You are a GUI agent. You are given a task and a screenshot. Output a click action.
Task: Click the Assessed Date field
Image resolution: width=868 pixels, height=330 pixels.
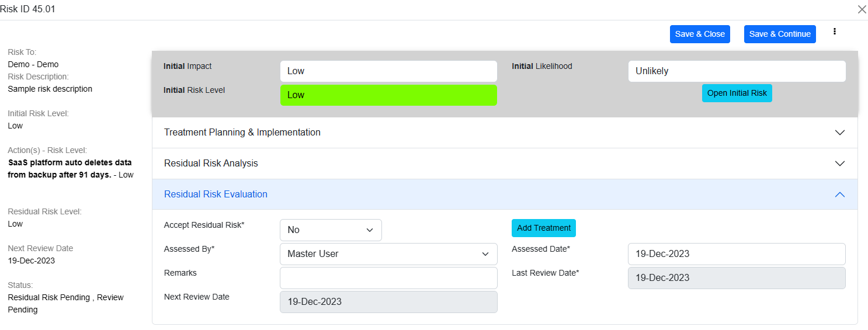click(737, 254)
